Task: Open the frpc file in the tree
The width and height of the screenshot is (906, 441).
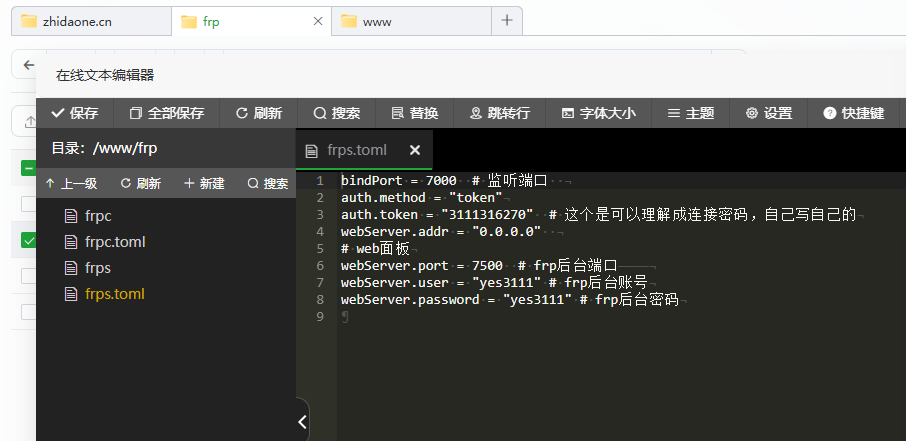Action: pyautogui.click(x=98, y=216)
